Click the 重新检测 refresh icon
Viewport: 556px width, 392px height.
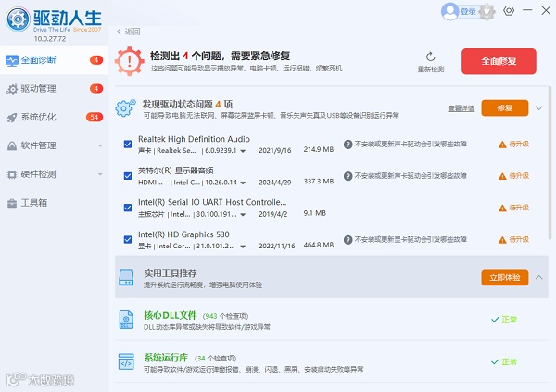click(431, 57)
